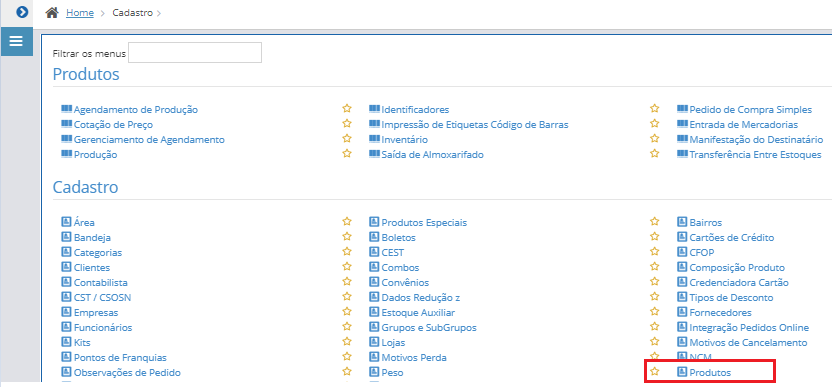Click the form icon beside Fornecedores
This screenshot has height=387, width=832.
point(682,312)
